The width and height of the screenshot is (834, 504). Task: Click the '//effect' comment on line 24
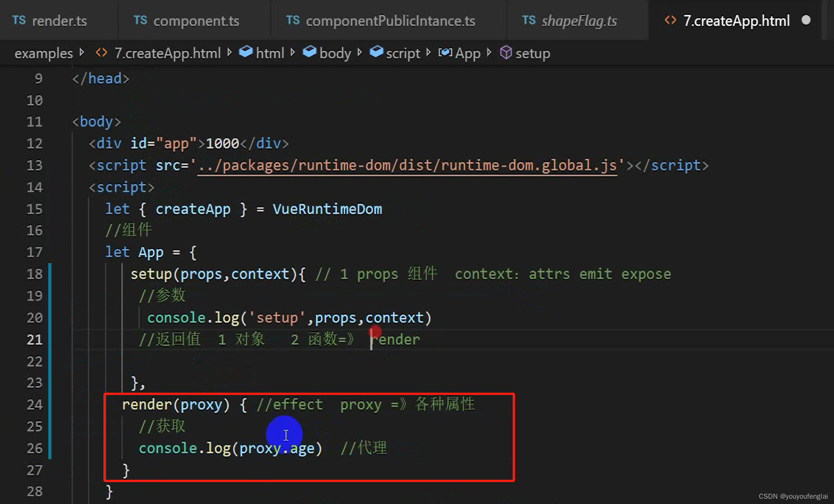pos(290,405)
